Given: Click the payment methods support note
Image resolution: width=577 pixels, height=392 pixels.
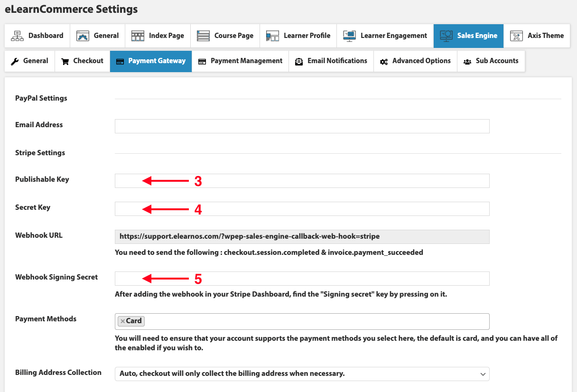Looking at the screenshot, I should (x=336, y=343).
